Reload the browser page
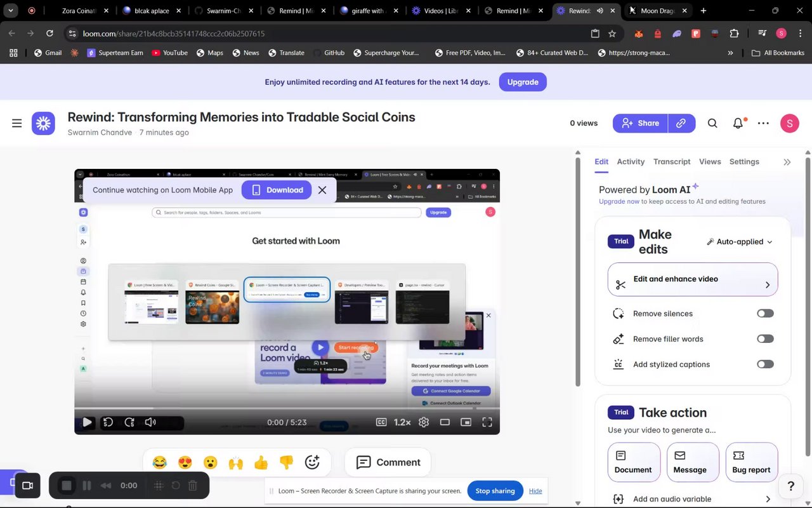This screenshot has width=812, height=508. point(49,34)
